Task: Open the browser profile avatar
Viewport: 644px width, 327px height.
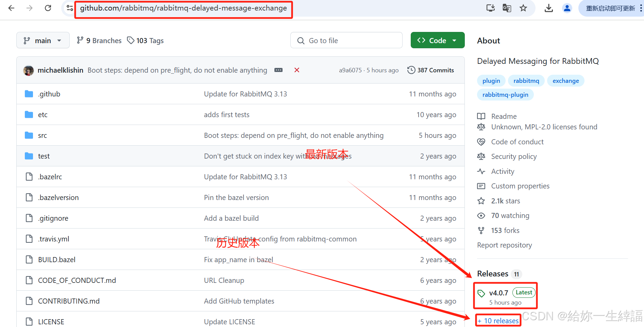Action: (567, 8)
